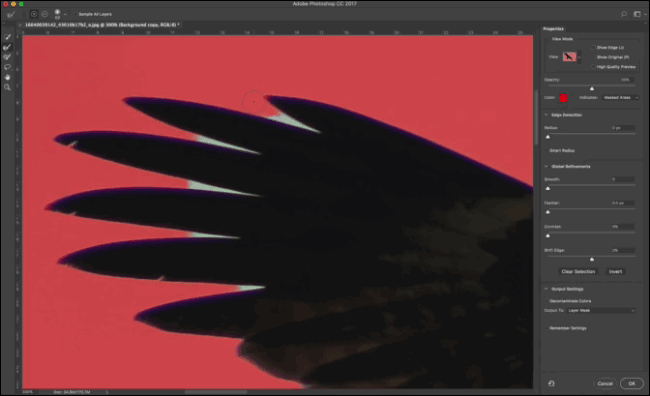
Task: Select the Refine Edge Brush tool
Action: 7,47
